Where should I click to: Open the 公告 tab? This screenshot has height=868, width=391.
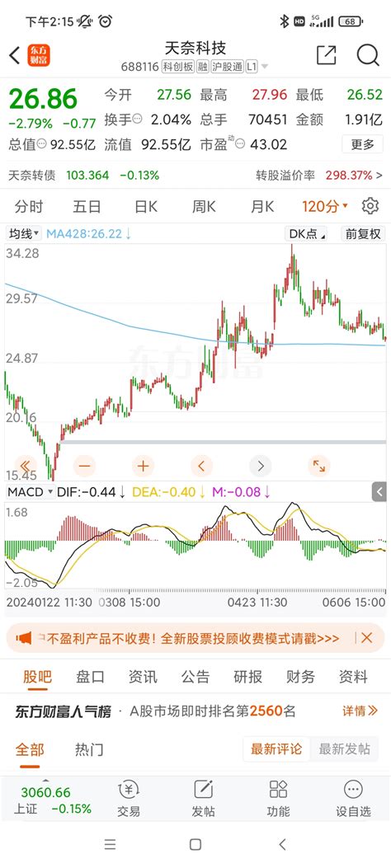195,677
